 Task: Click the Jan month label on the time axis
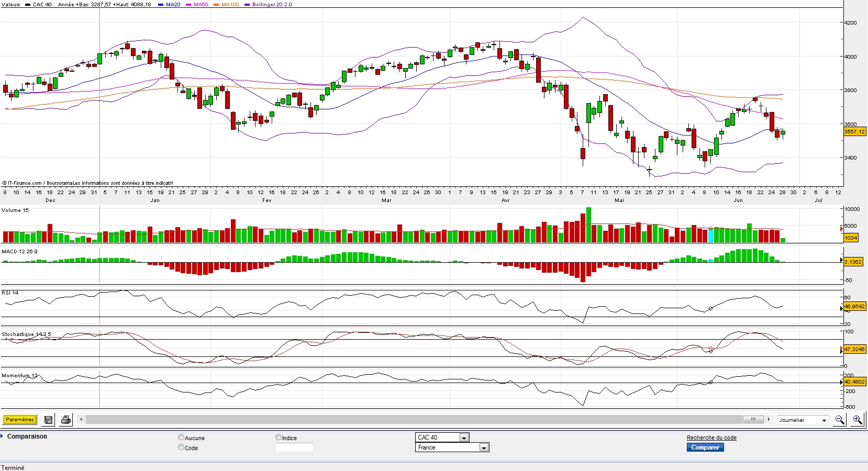click(x=155, y=200)
